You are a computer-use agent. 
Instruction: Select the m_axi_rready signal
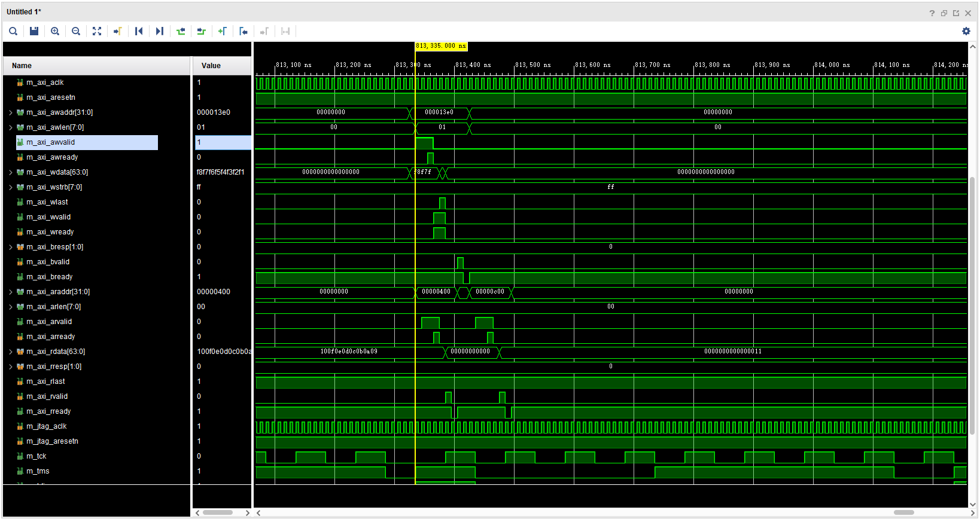tap(48, 411)
